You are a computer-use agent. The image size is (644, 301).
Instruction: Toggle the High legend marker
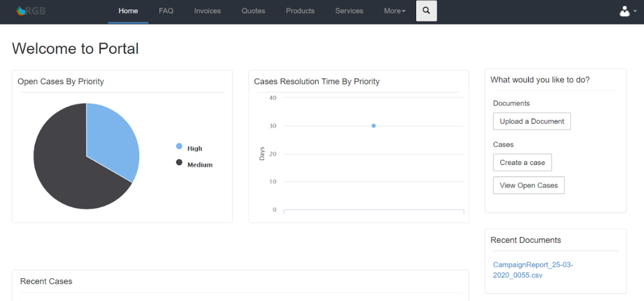179,146
